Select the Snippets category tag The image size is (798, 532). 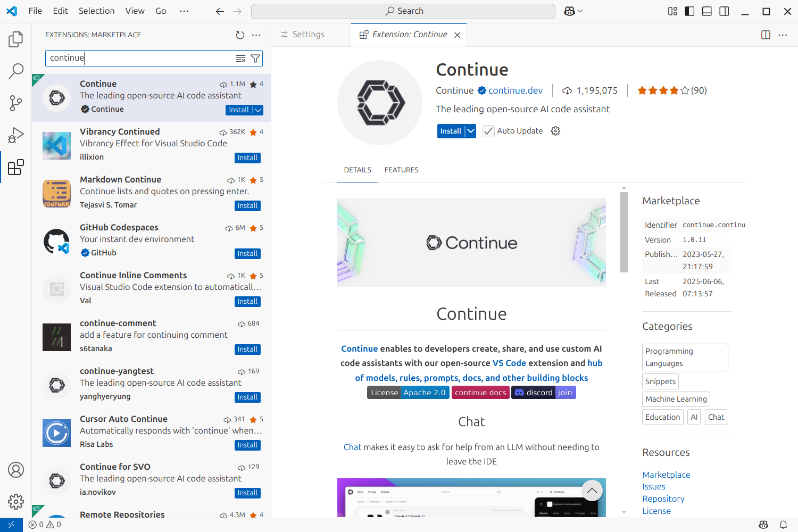pos(660,381)
